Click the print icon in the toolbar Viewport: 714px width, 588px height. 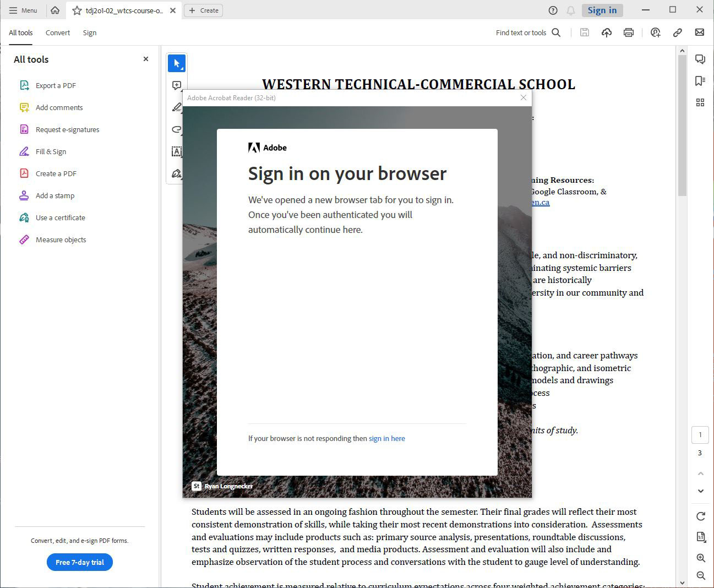[628, 32]
